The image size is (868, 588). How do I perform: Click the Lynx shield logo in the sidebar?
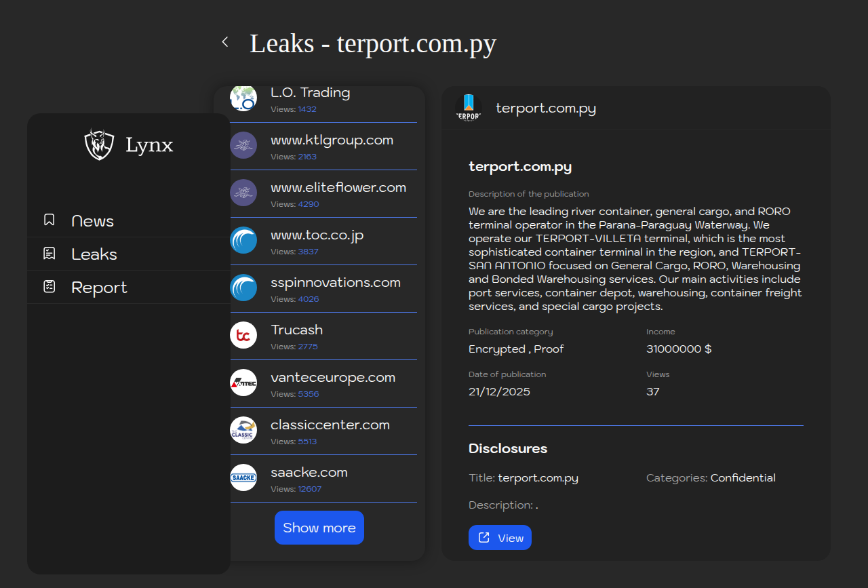pyautogui.click(x=99, y=144)
